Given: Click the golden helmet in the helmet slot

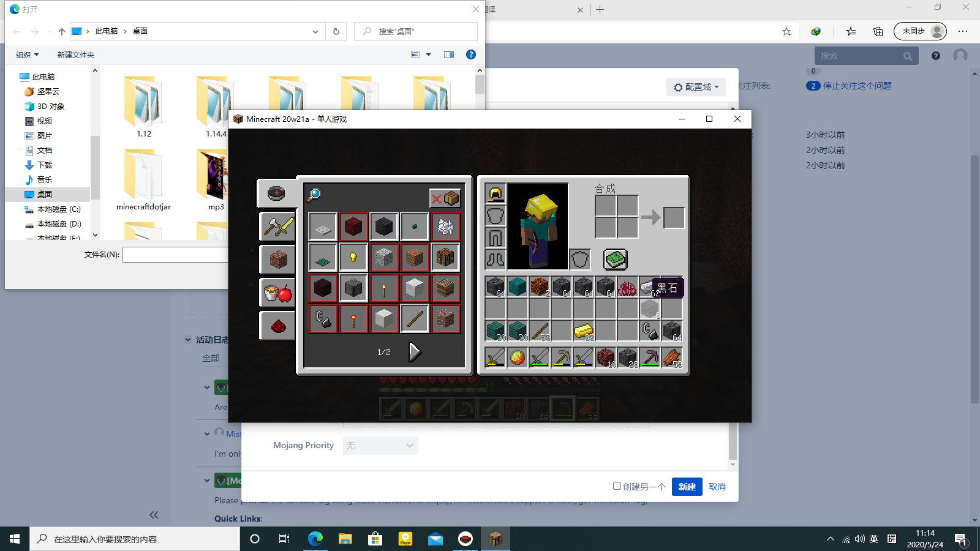Looking at the screenshot, I should [x=496, y=194].
